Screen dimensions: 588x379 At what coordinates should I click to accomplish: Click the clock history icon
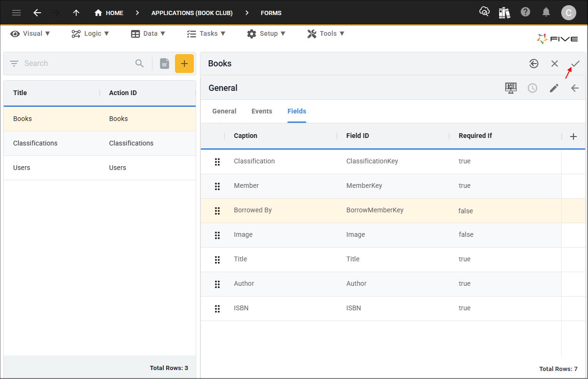tap(532, 88)
